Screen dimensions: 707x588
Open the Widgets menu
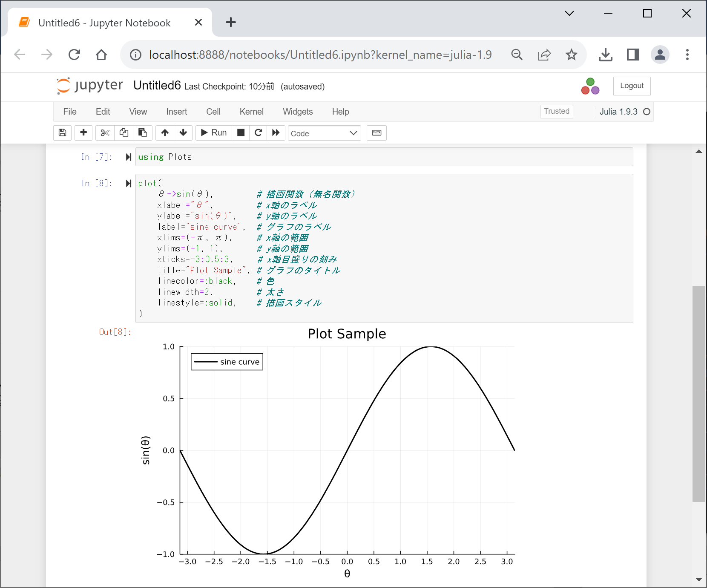[x=298, y=112]
